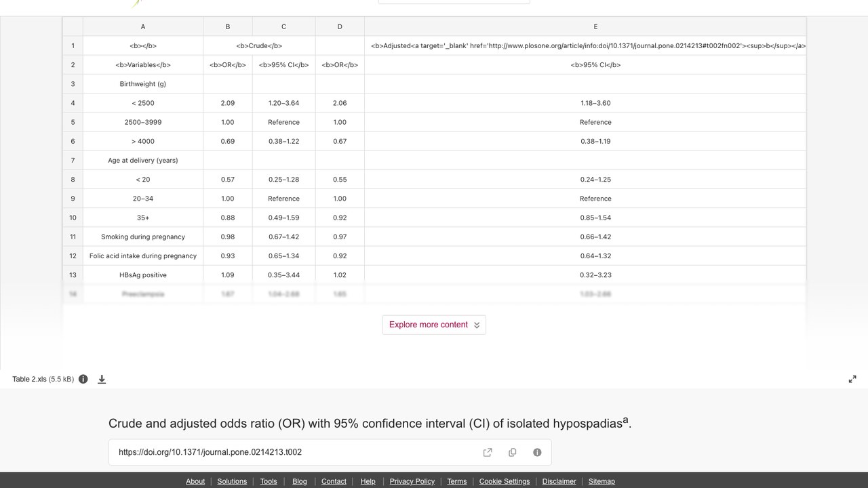Expand Explore more content
The image size is (868, 488).
point(434,325)
